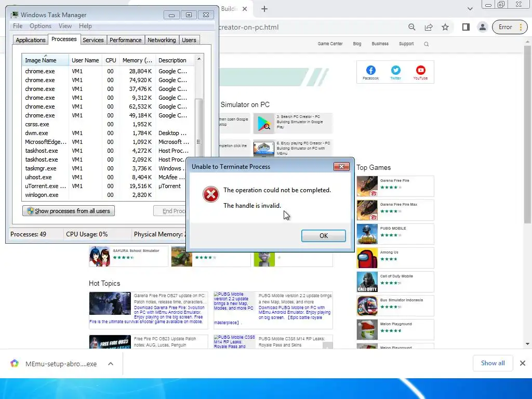The width and height of the screenshot is (532, 399).
Task: Open Game Center navigation link
Action: tap(330, 44)
